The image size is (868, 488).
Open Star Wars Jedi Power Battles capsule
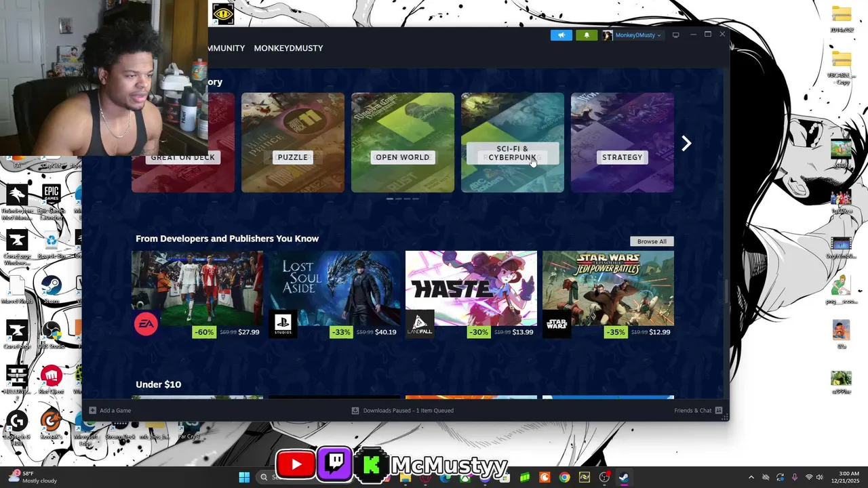click(608, 288)
